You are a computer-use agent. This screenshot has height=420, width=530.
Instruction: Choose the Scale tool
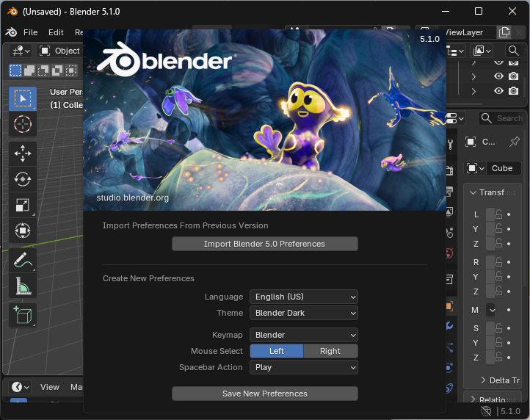[22, 206]
